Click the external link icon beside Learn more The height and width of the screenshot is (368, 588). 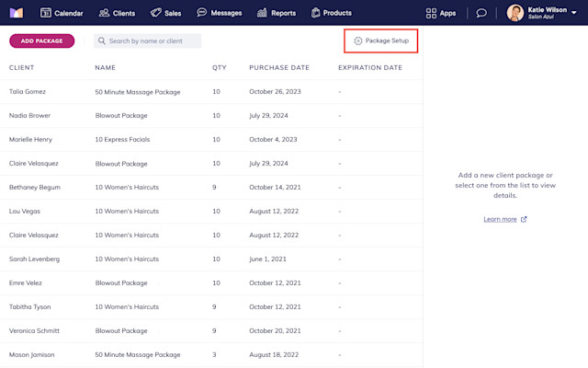click(x=524, y=219)
